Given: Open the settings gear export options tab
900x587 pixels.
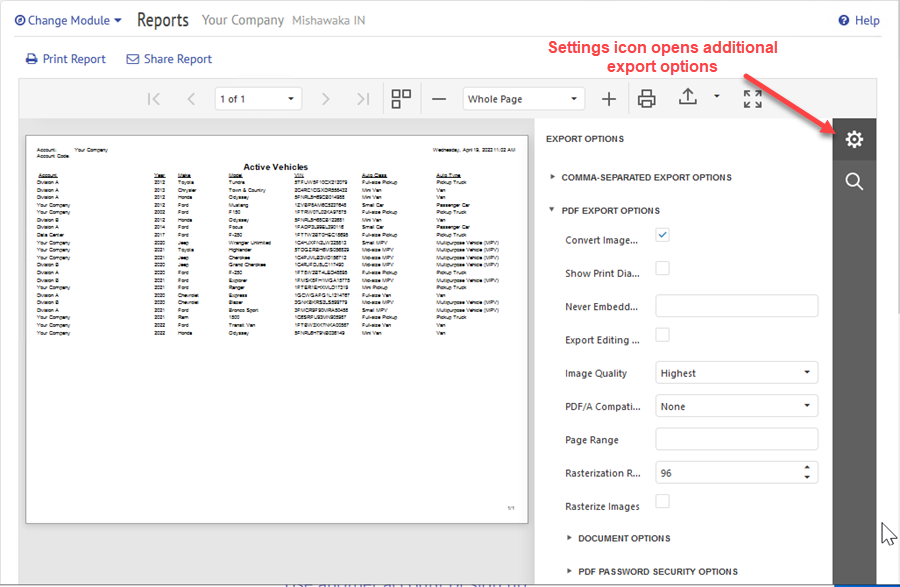Looking at the screenshot, I should pyautogui.click(x=854, y=139).
